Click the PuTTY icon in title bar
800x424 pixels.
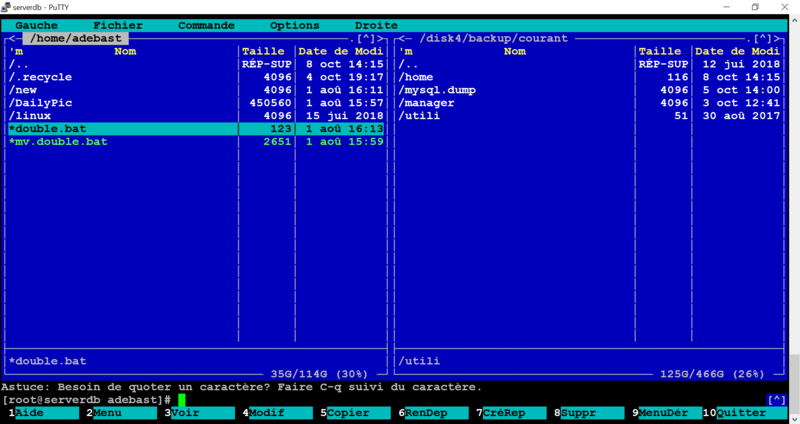[6, 7]
